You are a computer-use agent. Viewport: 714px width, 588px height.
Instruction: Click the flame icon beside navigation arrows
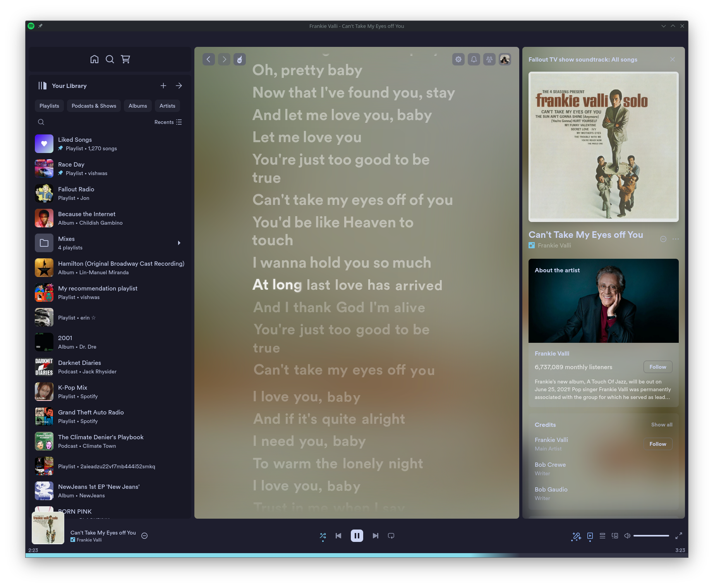click(240, 59)
